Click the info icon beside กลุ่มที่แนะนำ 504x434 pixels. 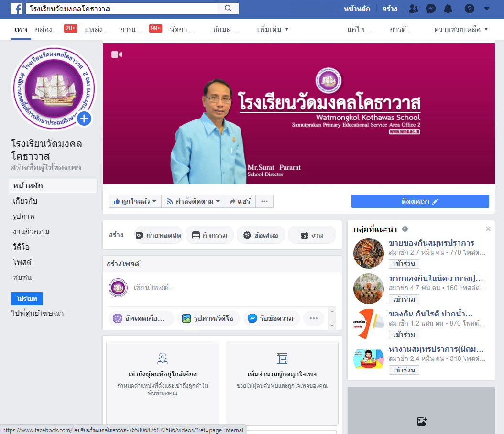point(405,229)
